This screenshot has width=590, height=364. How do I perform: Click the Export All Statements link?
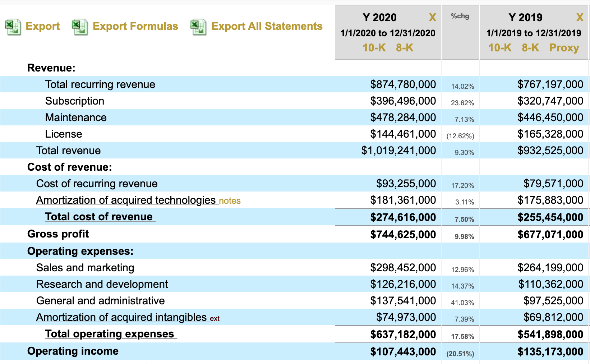tap(267, 26)
